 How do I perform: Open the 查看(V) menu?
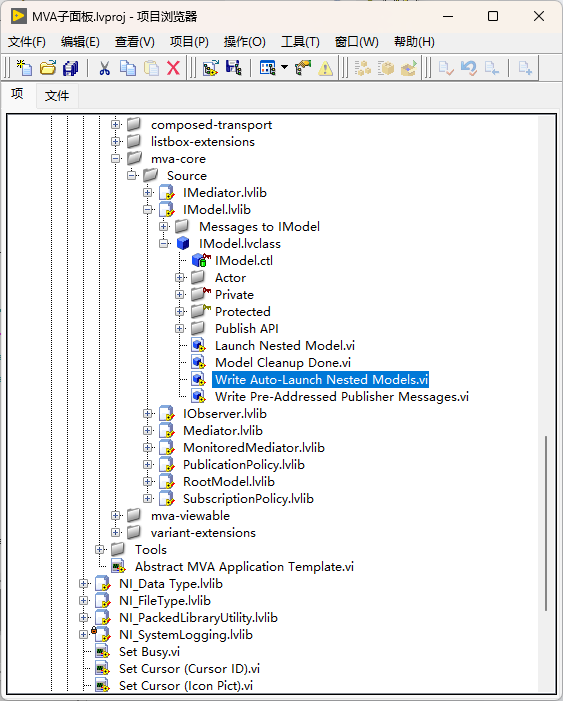pos(135,42)
